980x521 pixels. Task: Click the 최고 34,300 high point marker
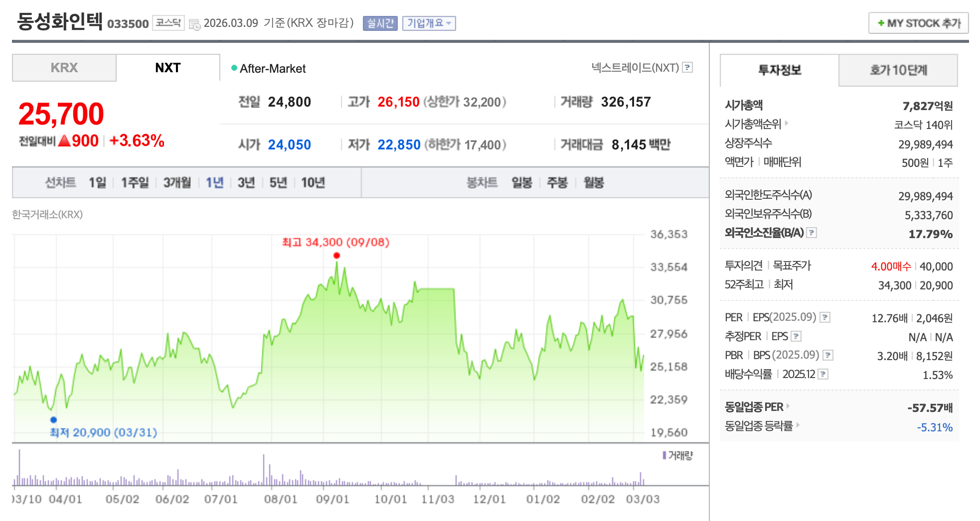point(336,256)
